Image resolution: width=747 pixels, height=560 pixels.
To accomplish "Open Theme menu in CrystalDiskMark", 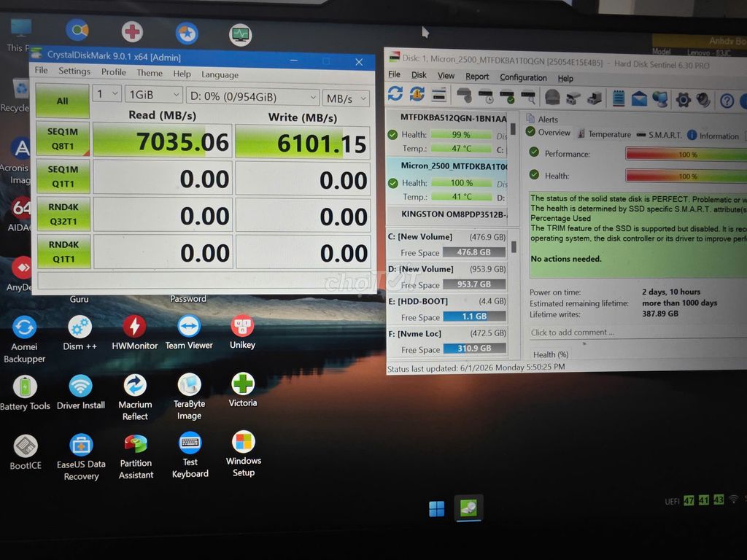I will pyautogui.click(x=150, y=73).
